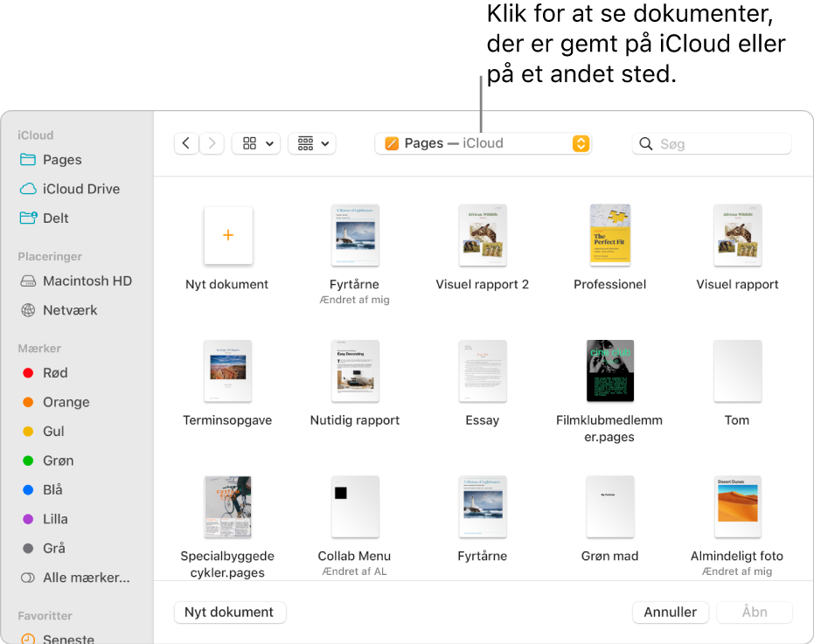Select Pages folder in the sidebar
814x644 pixels.
(62, 160)
